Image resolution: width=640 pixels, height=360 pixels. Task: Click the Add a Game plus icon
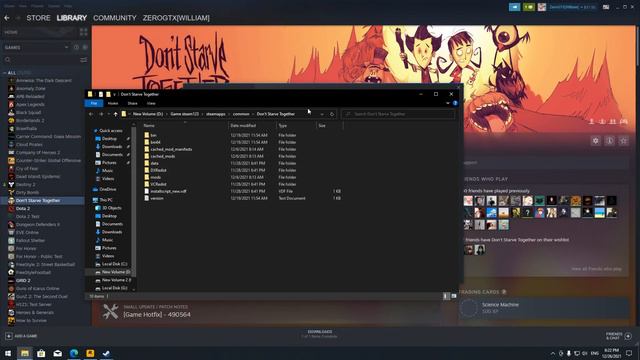coord(9,336)
